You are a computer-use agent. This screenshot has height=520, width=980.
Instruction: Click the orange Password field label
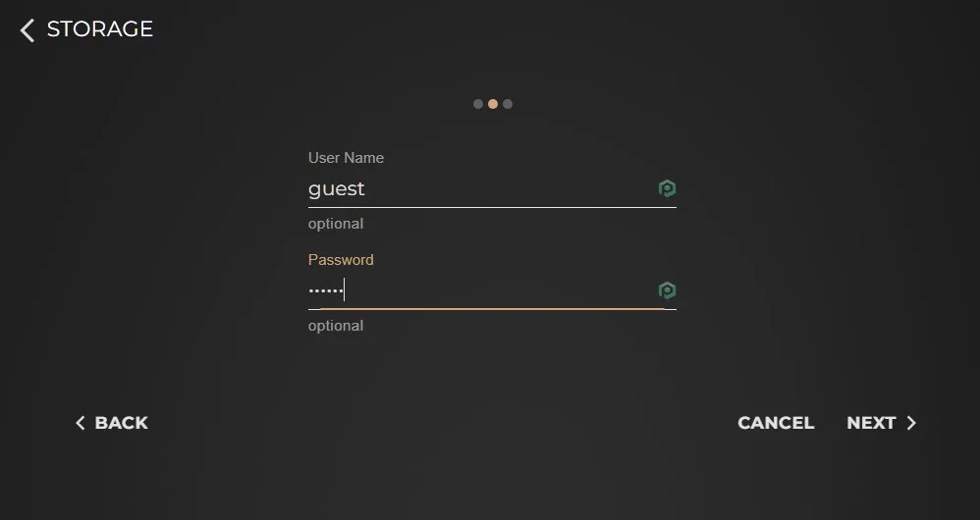341,260
